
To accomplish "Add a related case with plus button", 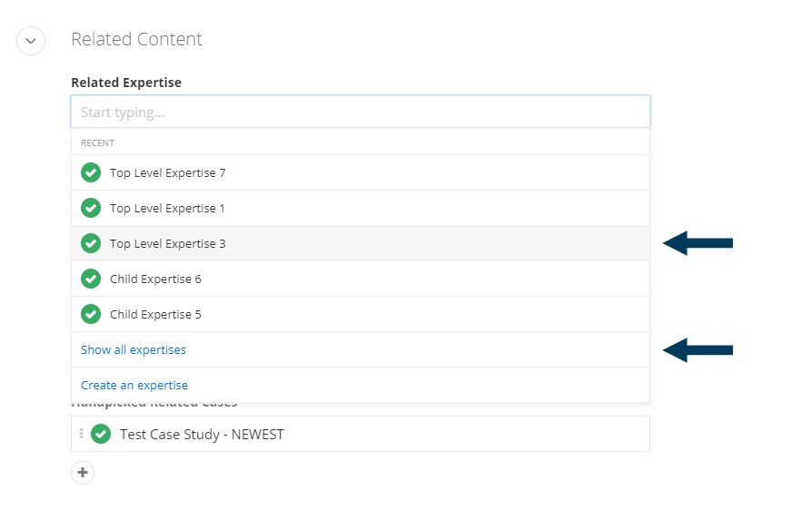I will (83, 473).
